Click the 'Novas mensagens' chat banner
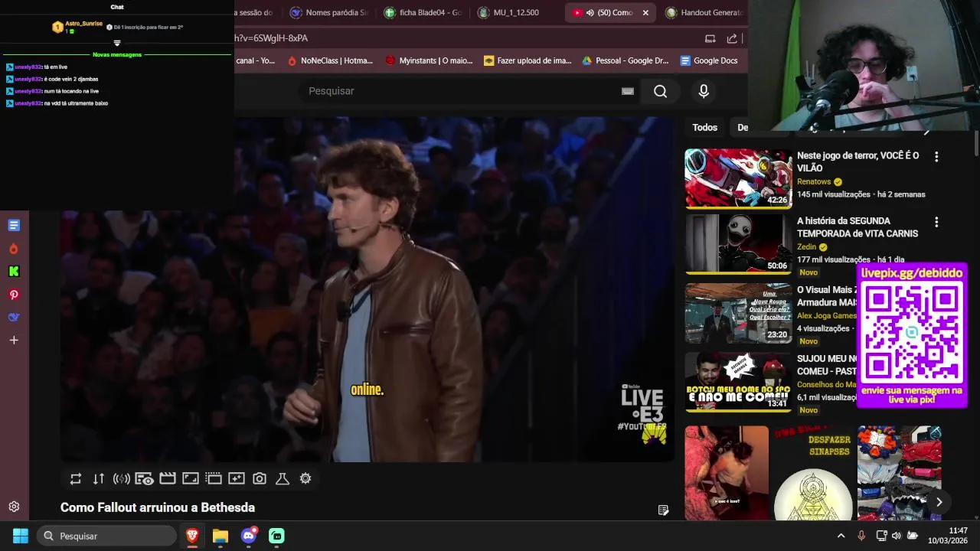Viewport: 980px width, 551px height. pyautogui.click(x=117, y=54)
